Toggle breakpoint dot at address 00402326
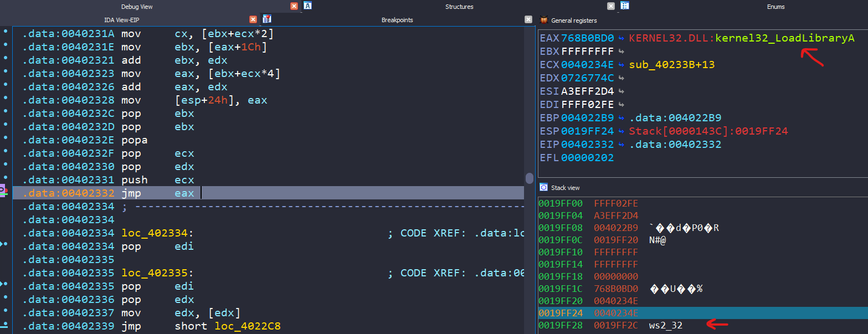 (x=5, y=85)
